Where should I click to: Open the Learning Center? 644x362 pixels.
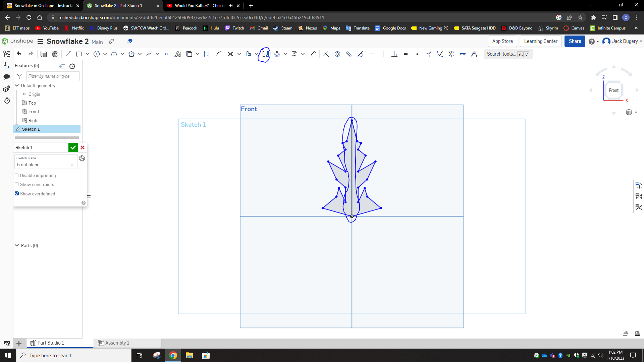[540, 41]
